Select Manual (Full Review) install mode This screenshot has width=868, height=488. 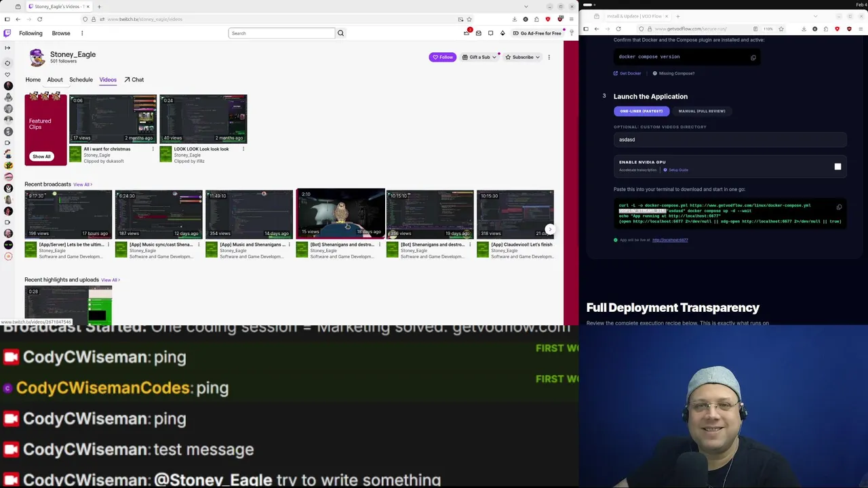pyautogui.click(x=701, y=111)
